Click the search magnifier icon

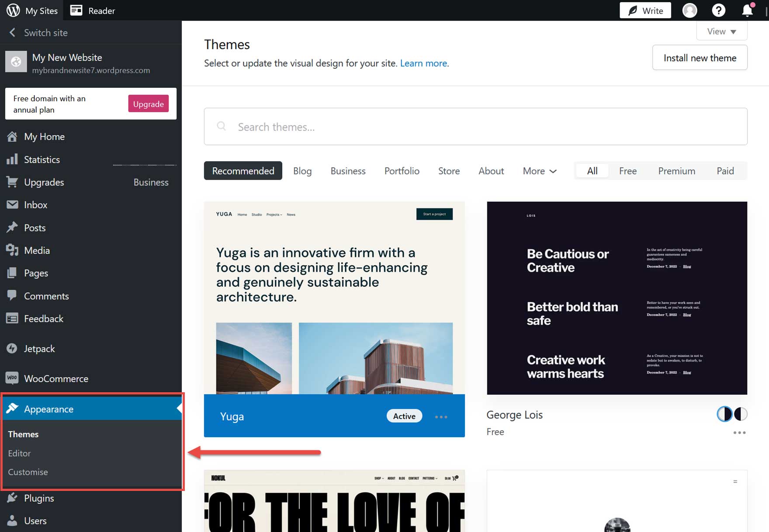[222, 126]
